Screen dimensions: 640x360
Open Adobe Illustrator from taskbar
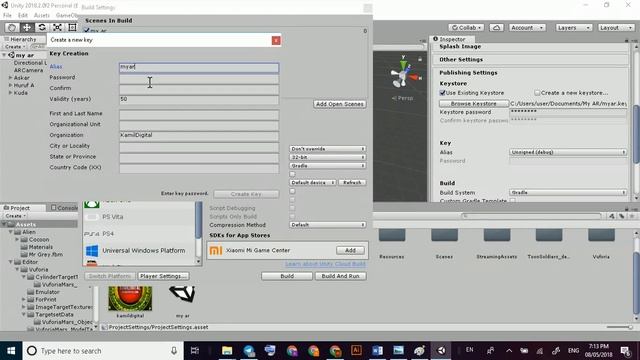pyautogui.click(x=356, y=351)
